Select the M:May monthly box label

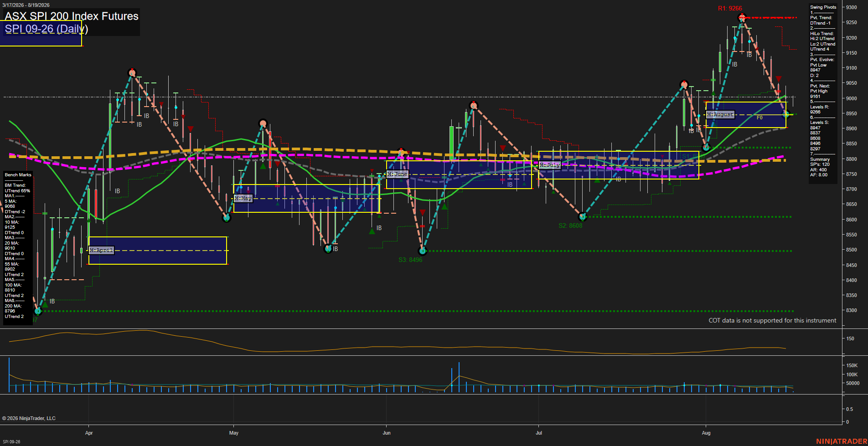point(243,198)
